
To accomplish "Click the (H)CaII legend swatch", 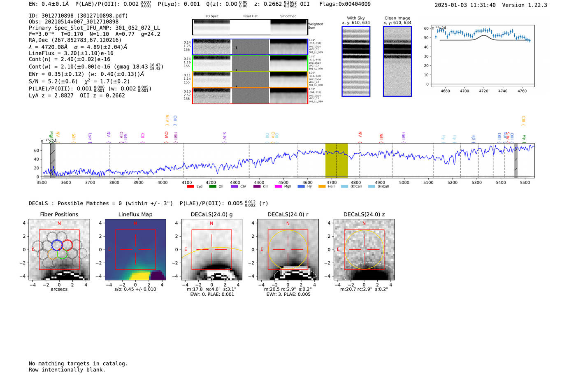I will [x=372, y=186].
